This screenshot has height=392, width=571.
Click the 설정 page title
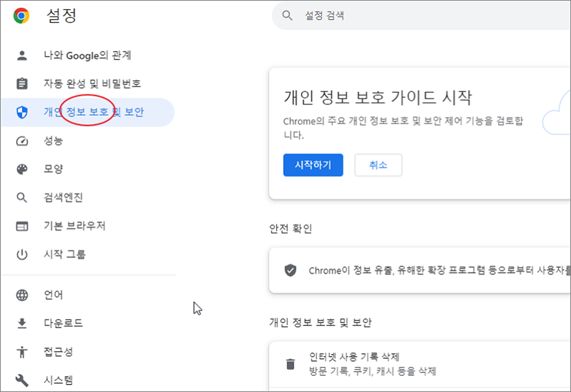point(61,16)
